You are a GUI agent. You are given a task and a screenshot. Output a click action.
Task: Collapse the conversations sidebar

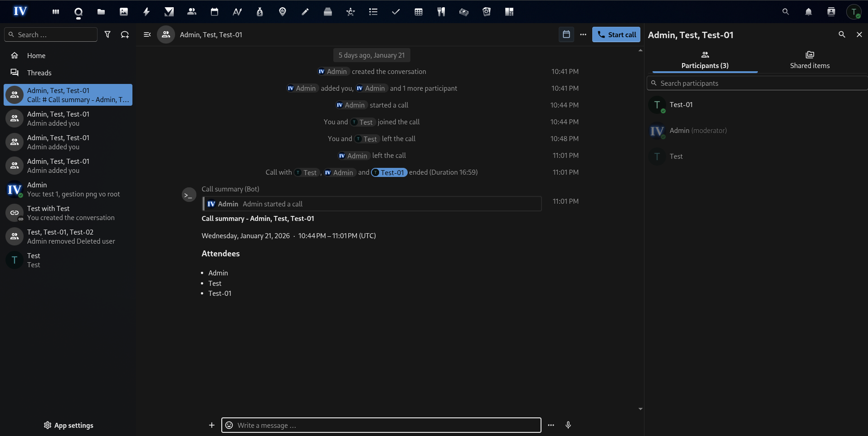146,34
